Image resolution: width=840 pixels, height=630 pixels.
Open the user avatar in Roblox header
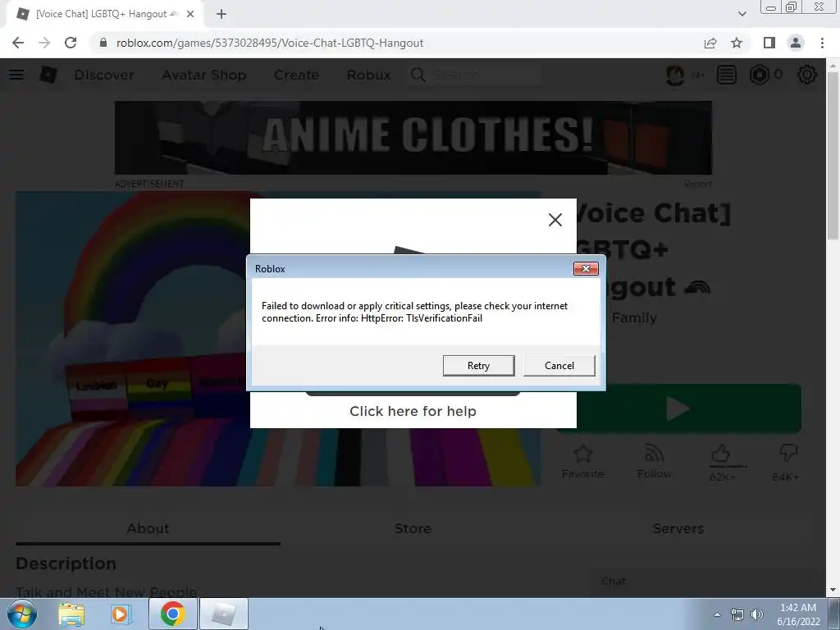tap(675, 75)
